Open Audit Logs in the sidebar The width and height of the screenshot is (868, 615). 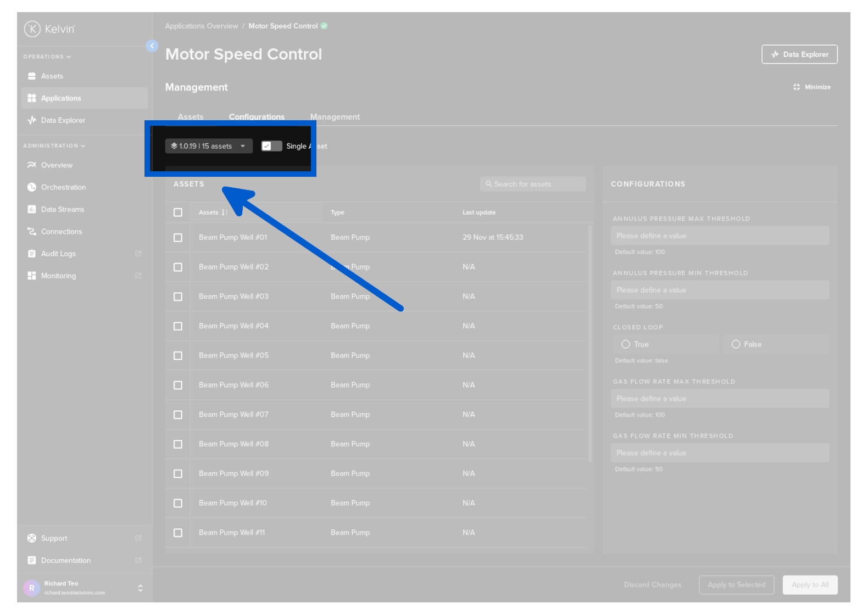pos(58,254)
